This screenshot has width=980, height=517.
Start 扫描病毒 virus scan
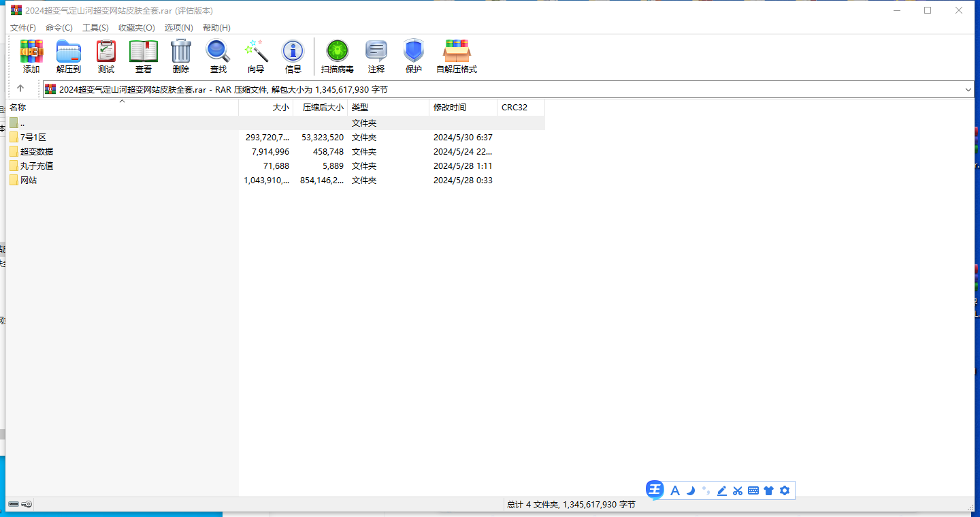338,56
